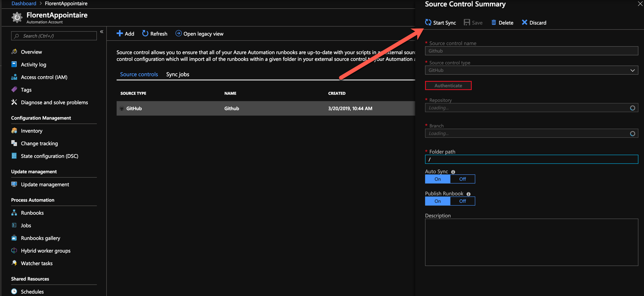Collapse the sidebar with the double chevron
644x296 pixels.
coord(102,32)
